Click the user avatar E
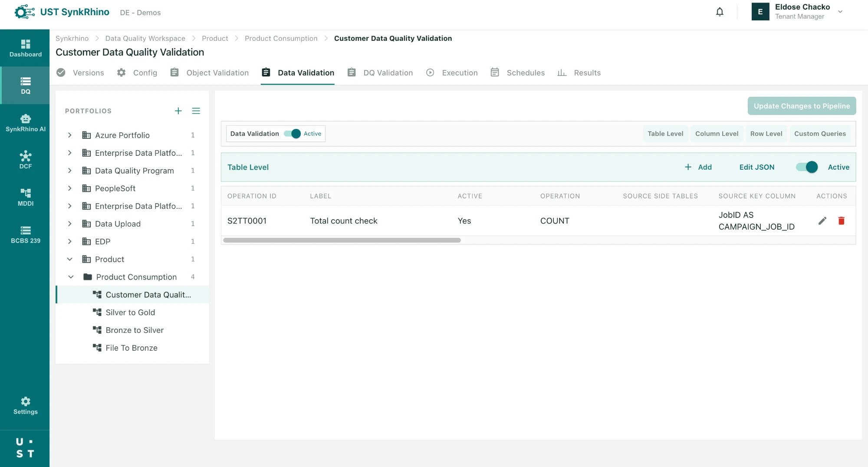 pyautogui.click(x=760, y=12)
